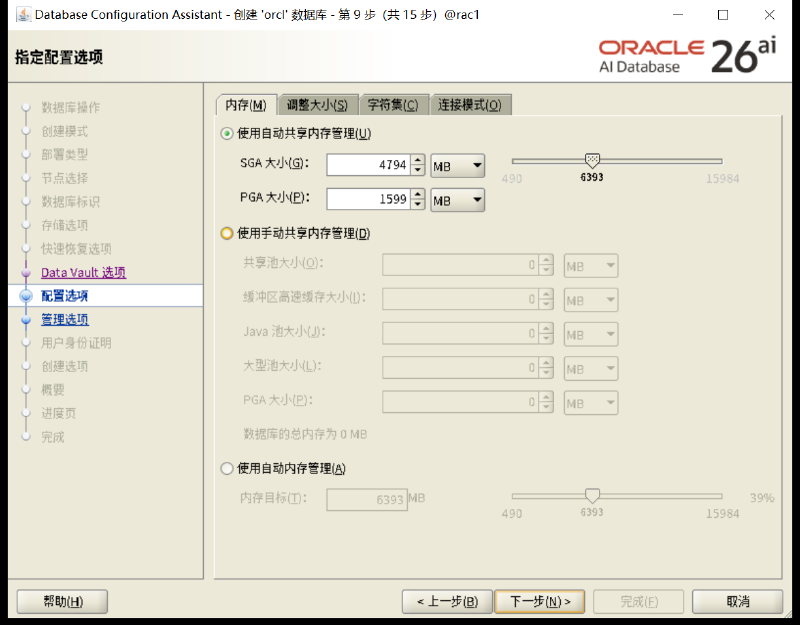Go back with 上一步(B) button

[x=447, y=602]
